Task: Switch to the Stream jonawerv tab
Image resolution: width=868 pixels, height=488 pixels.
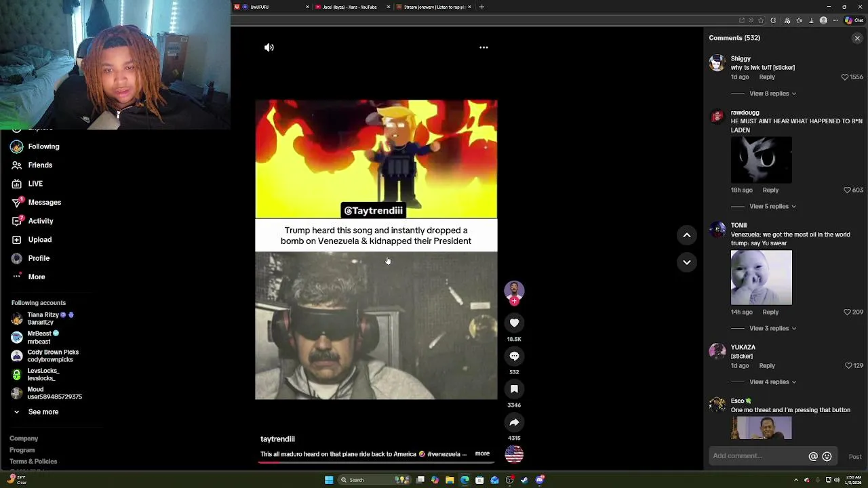Action: tap(434, 7)
